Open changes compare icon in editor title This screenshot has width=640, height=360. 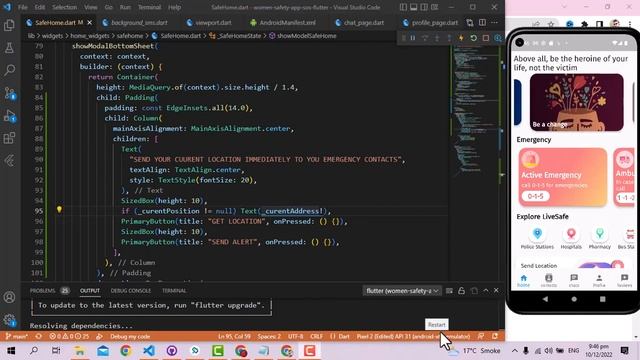(x=470, y=22)
